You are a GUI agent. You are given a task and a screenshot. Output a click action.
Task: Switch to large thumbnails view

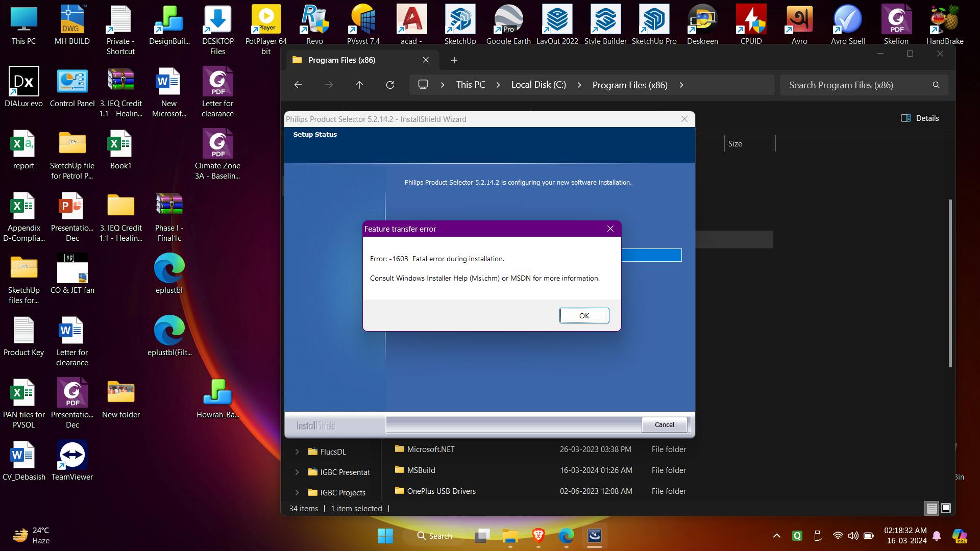946,509
